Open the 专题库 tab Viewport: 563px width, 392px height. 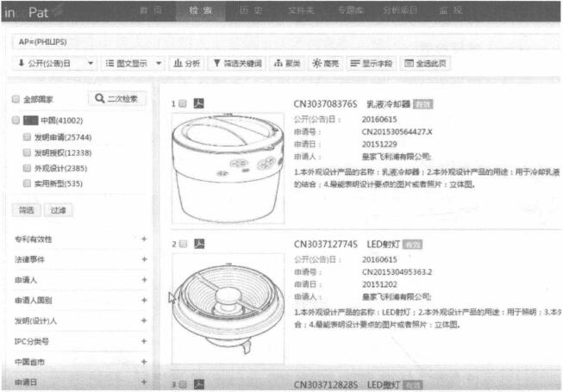350,10
